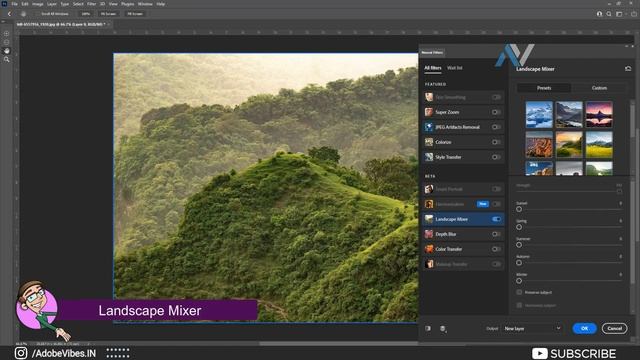
Task: Click the Super Zoom filter thumbnail icon
Action: tap(429, 112)
